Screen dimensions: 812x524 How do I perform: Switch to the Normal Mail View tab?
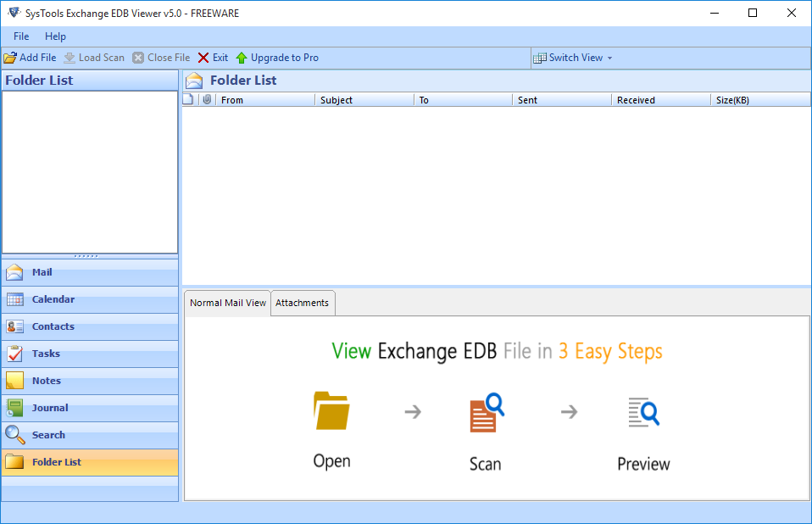[228, 303]
